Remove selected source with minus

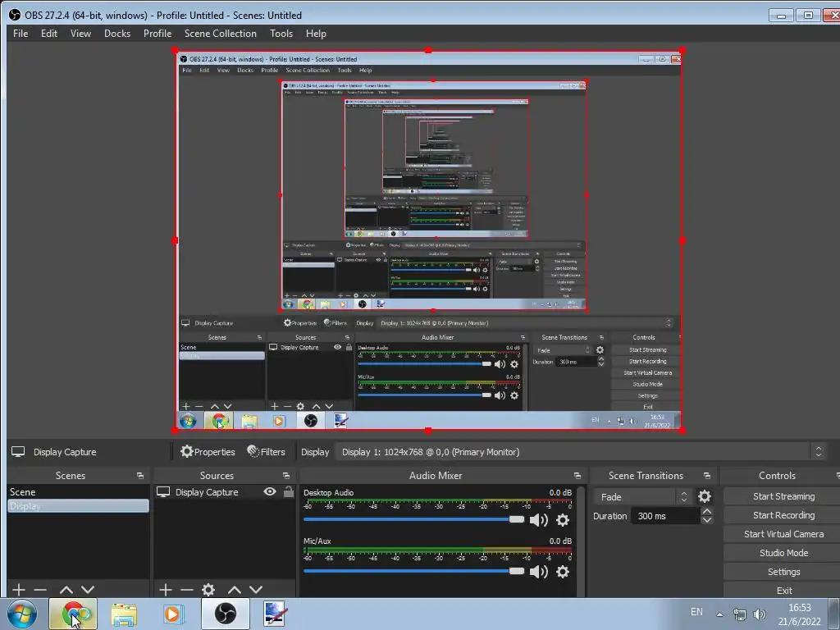coord(186,590)
